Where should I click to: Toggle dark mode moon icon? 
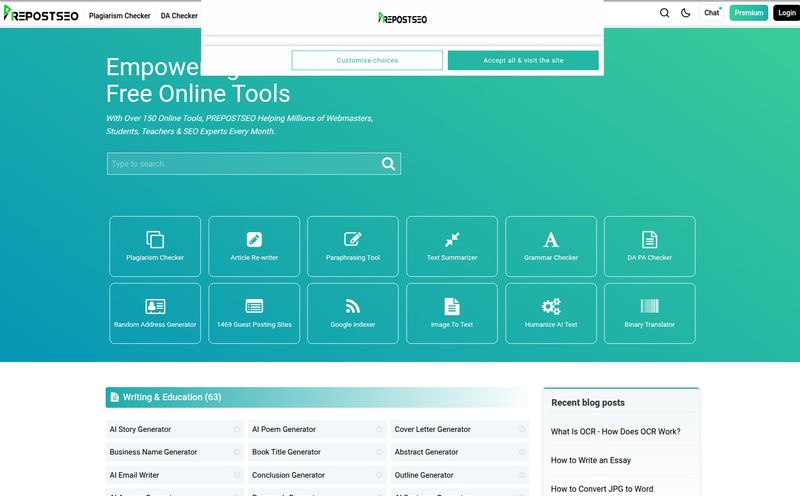pyautogui.click(x=686, y=13)
